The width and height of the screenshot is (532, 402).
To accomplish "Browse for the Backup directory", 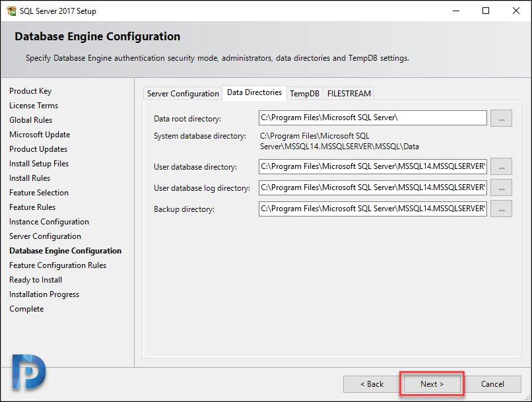I will click(x=501, y=209).
